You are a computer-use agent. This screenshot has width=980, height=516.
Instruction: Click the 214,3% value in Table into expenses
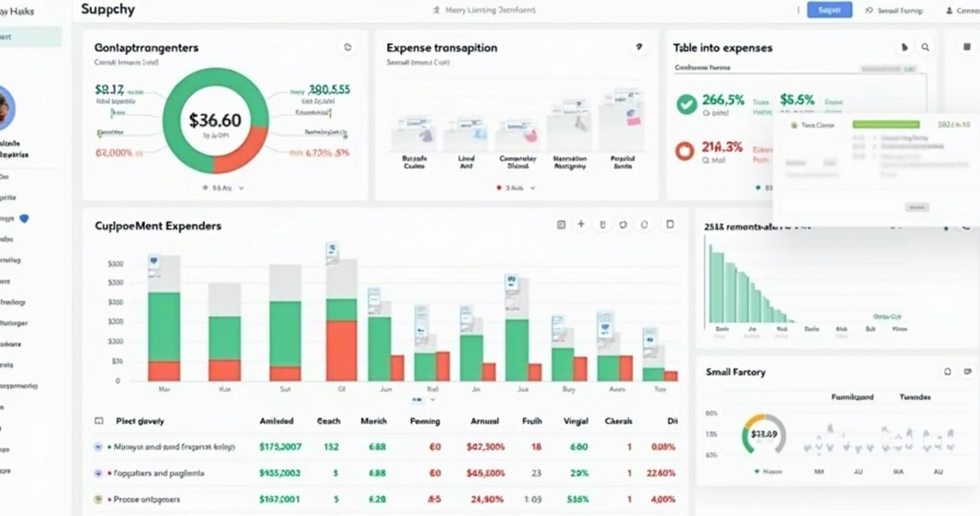coord(722,147)
